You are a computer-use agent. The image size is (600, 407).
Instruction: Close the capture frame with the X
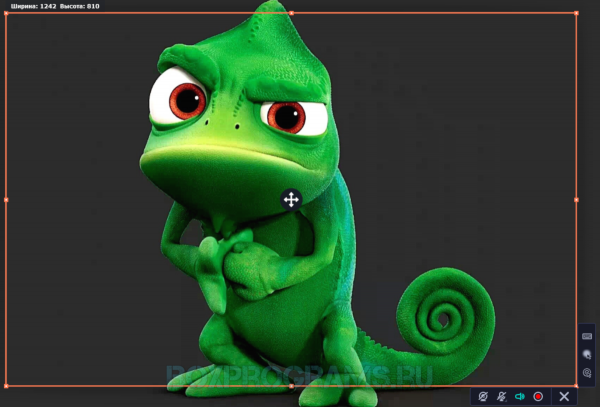pyautogui.click(x=564, y=396)
